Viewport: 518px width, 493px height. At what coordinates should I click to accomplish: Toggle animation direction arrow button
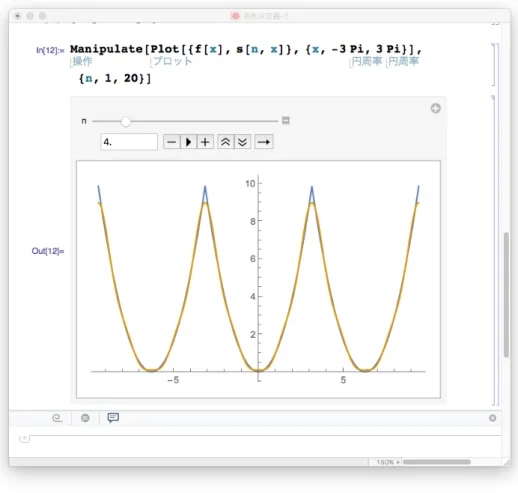tap(264, 142)
